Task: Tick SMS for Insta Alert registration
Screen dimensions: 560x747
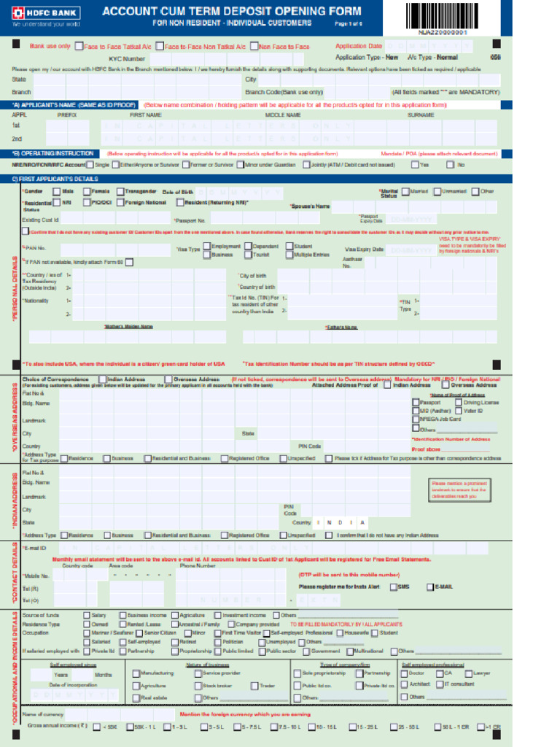Action: (x=394, y=587)
